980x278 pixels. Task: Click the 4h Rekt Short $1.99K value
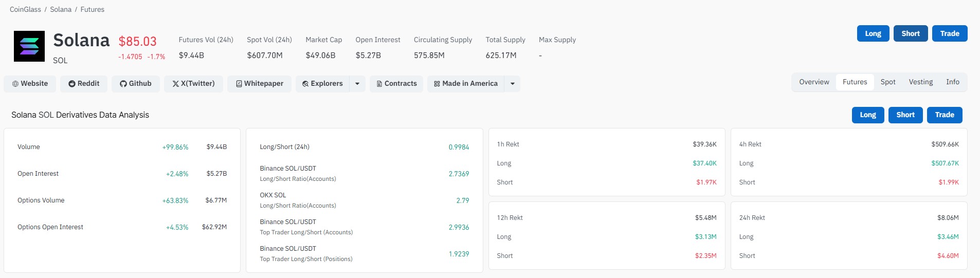click(x=949, y=182)
